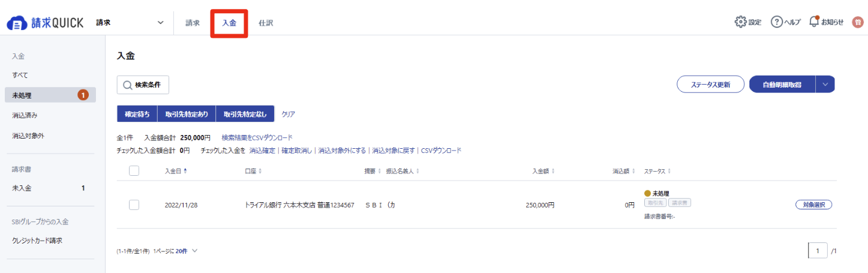Click the 確定取消し link
This screenshot has width=868, height=273.
coord(296,150)
